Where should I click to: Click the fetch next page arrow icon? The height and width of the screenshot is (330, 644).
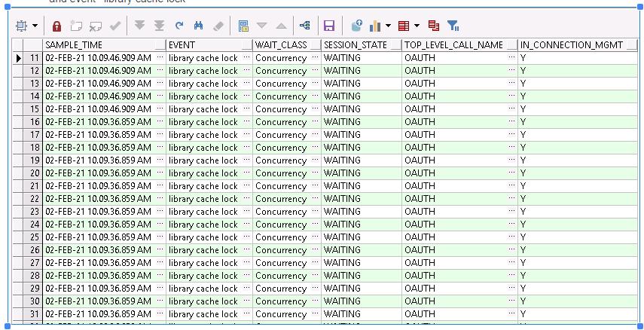coord(139,26)
